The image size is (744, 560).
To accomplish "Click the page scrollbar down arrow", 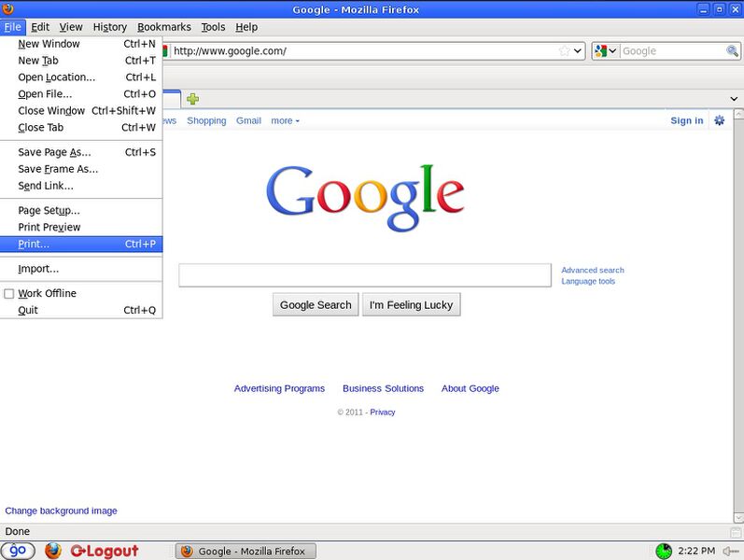I will 738,518.
